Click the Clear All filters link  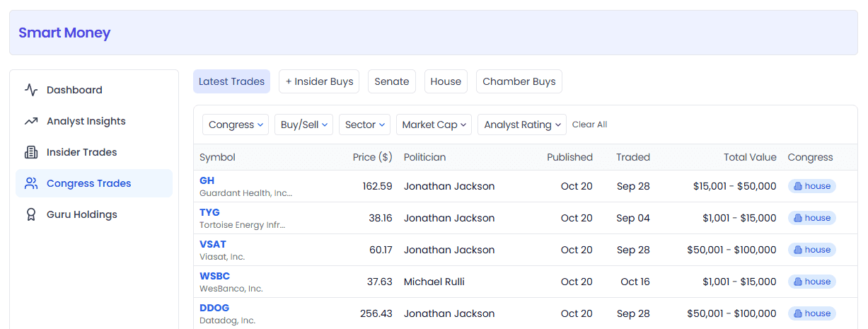(x=589, y=125)
